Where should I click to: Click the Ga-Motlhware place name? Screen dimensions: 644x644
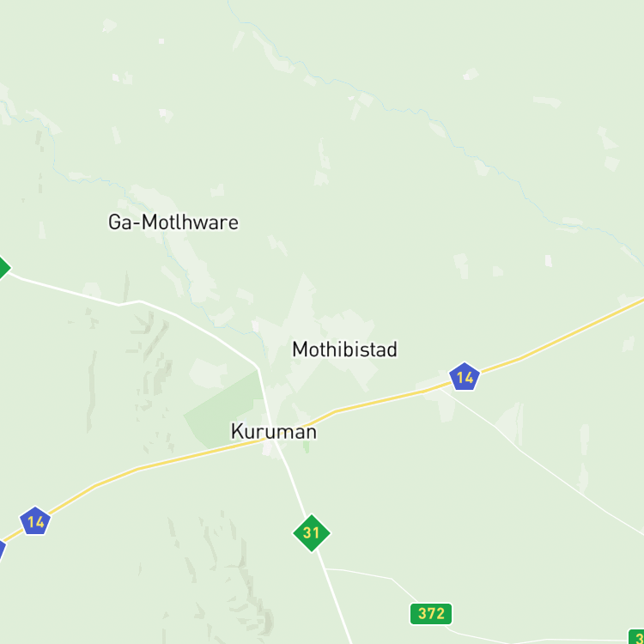pyautogui.click(x=173, y=222)
